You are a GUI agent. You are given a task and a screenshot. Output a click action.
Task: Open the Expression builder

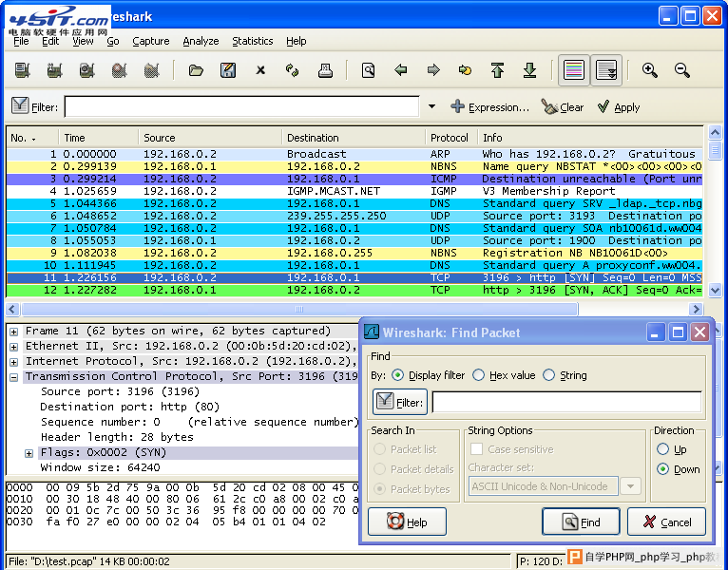point(489,107)
